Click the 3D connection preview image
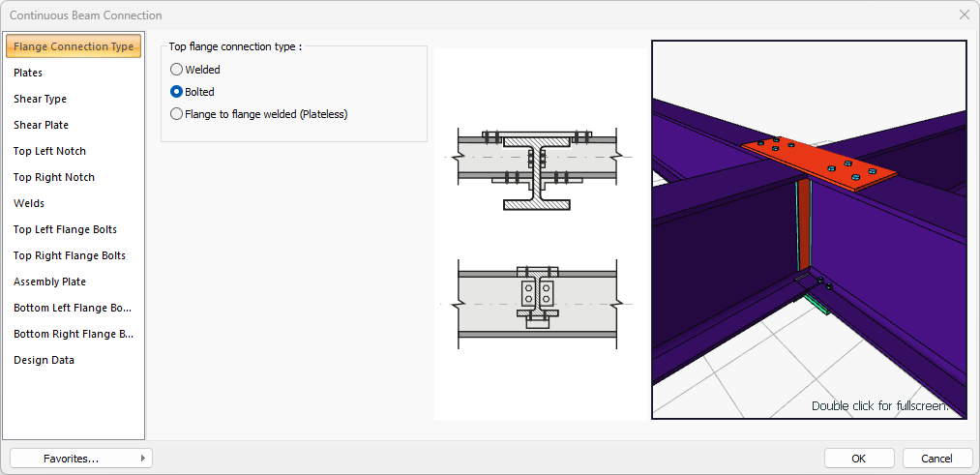Screen dimensions: 980x475 click(x=809, y=229)
